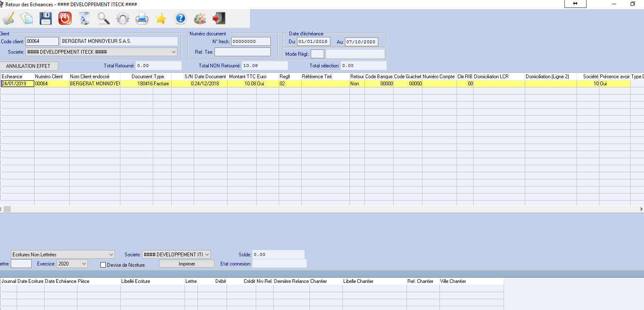Click the Total NON Retourné value 10.08

pyautogui.click(x=265, y=66)
